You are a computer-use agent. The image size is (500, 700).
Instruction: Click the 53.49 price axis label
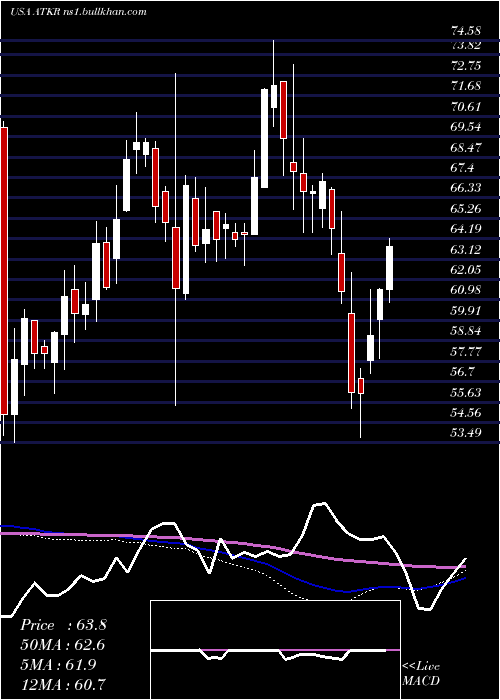click(466, 432)
